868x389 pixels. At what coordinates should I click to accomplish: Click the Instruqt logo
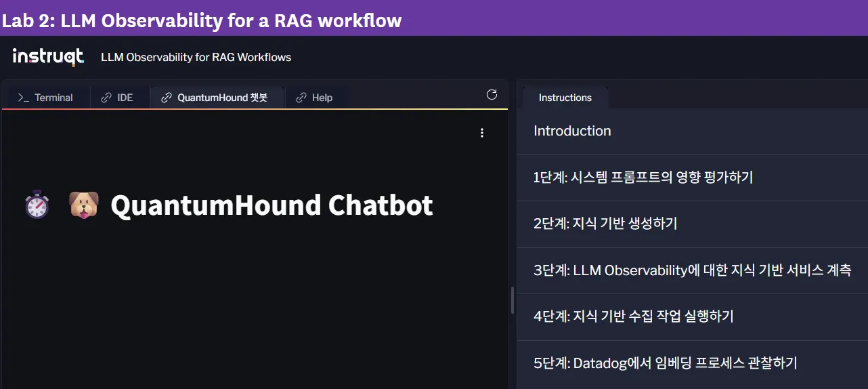(x=48, y=57)
